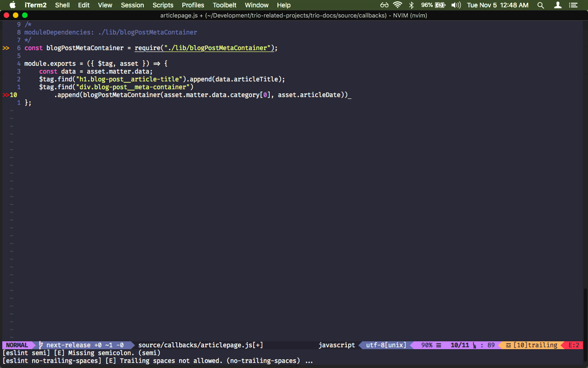Click the user account silhouette icon
Viewport: 588px width, 368px height.
[x=557, y=5]
